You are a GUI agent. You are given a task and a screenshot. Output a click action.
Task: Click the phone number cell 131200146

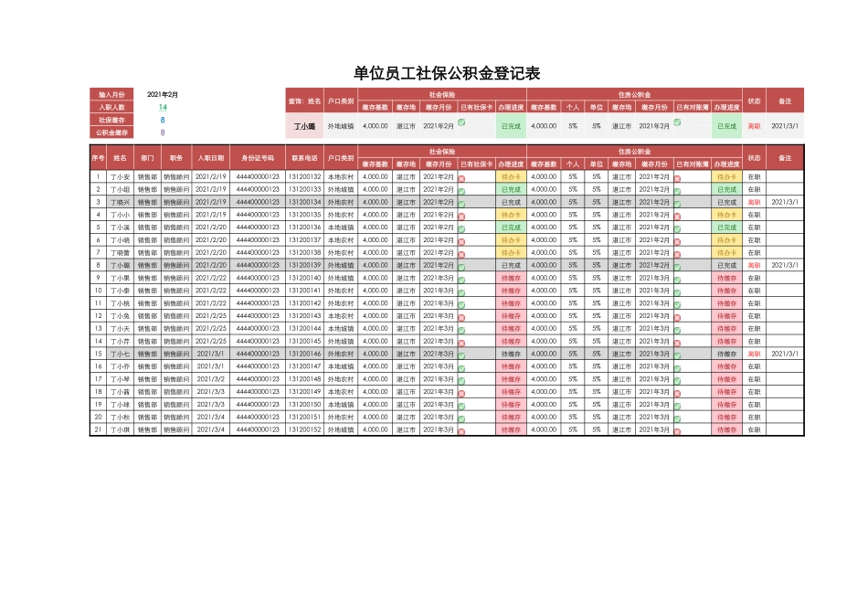[304, 354]
